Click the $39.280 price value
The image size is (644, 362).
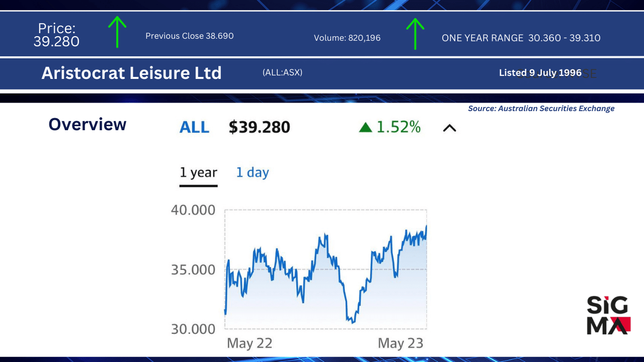[260, 127]
